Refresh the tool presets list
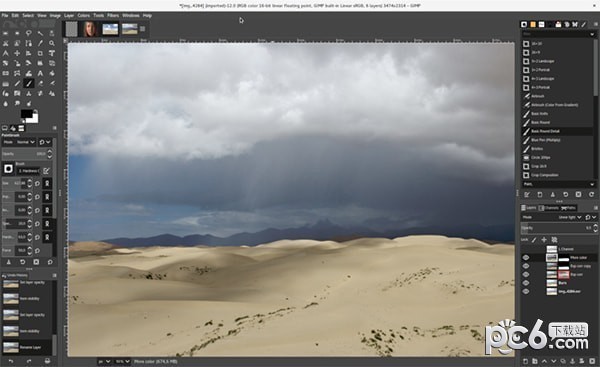 click(x=592, y=194)
